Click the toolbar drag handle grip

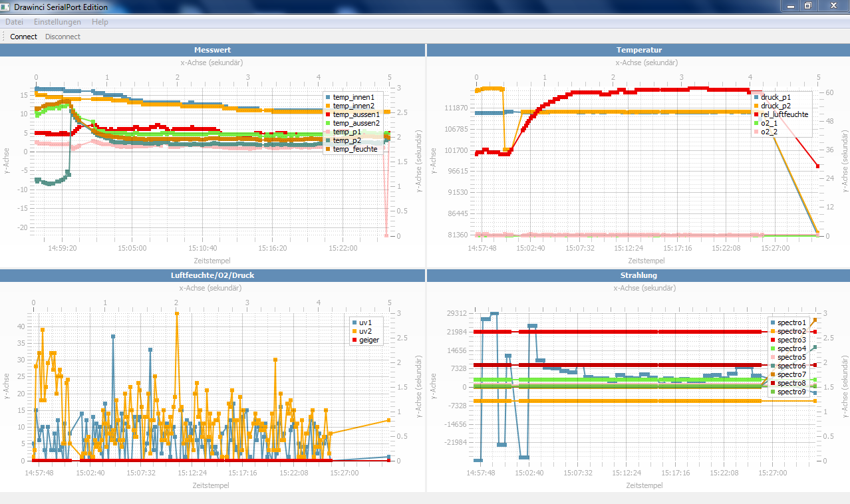click(x=4, y=37)
